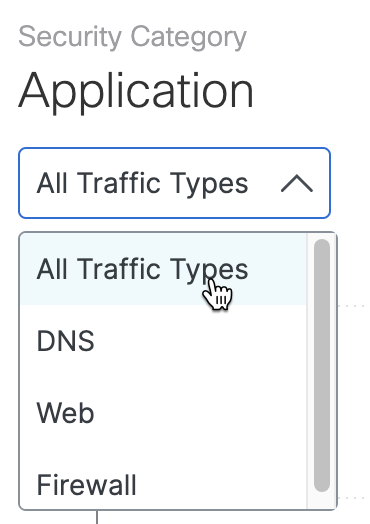Select highlighted All Traffic Types list option
This screenshot has height=524, width=370.
coord(163,269)
